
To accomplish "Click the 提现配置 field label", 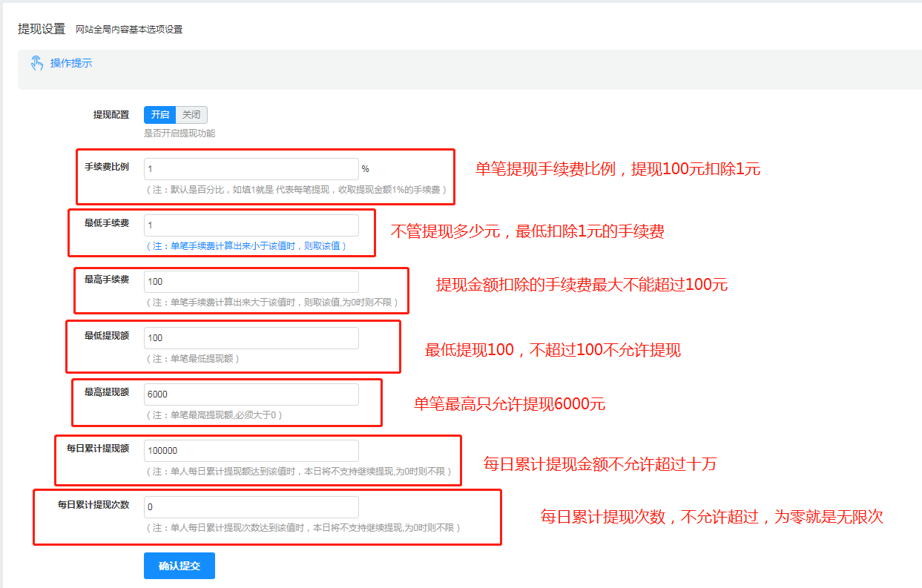I will [x=111, y=115].
